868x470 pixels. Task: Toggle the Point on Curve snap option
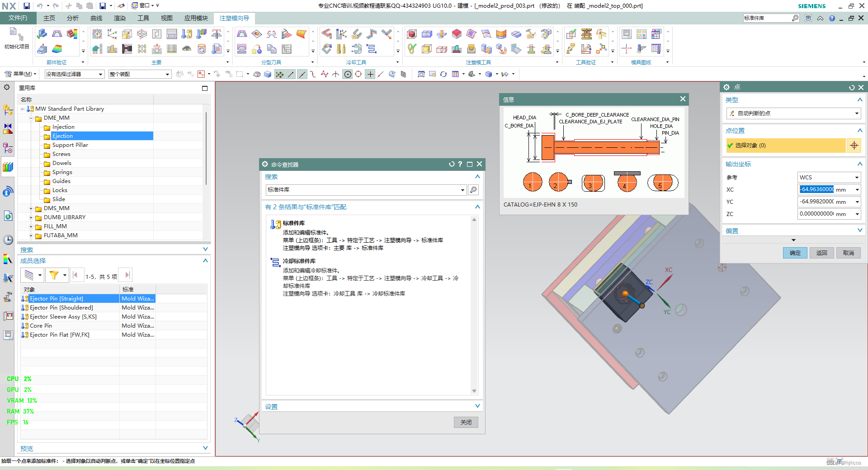(381, 74)
